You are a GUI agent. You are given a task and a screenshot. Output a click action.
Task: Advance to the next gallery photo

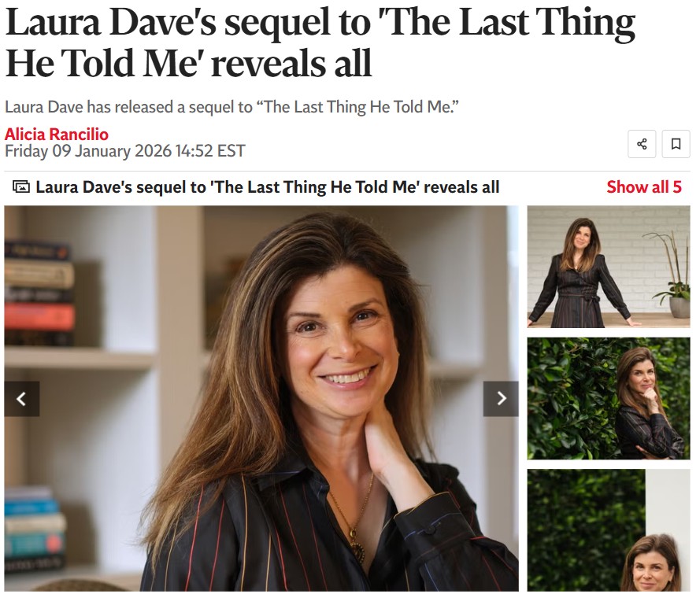501,399
